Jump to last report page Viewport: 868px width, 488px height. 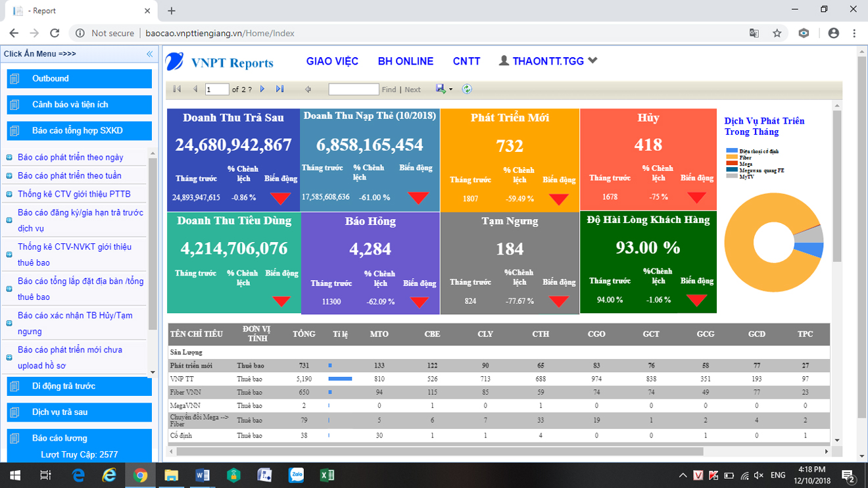[280, 89]
